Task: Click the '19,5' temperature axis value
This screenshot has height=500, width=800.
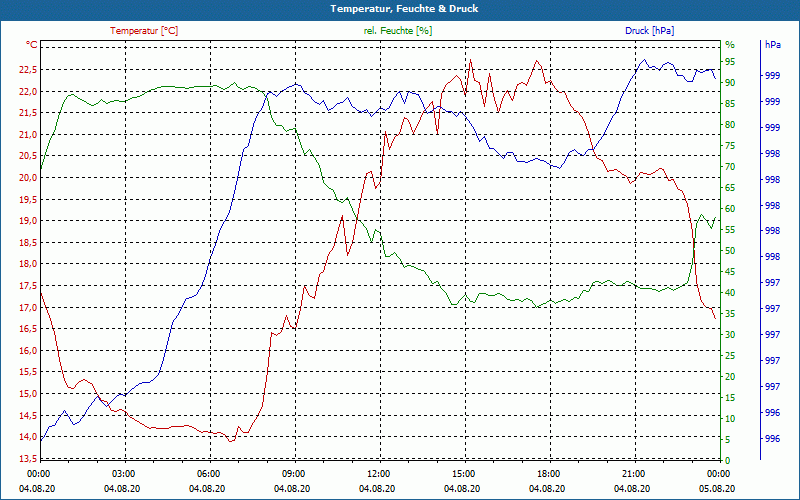Action: (28, 199)
